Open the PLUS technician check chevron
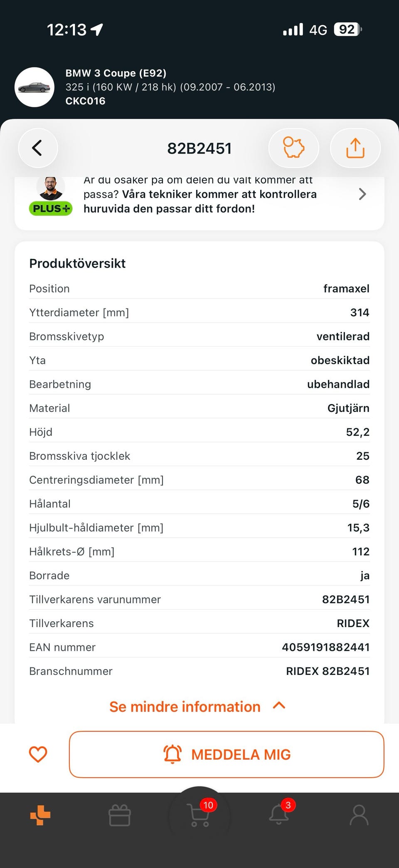This screenshot has height=868, width=399. click(x=362, y=194)
